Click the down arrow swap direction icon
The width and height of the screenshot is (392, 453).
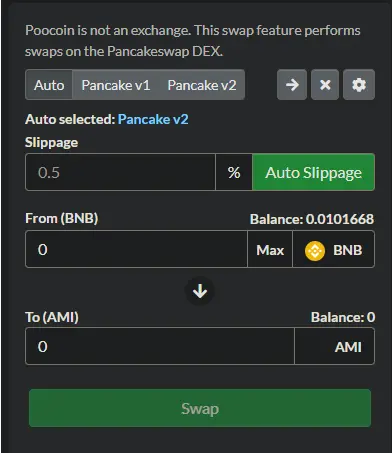[200, 291]
